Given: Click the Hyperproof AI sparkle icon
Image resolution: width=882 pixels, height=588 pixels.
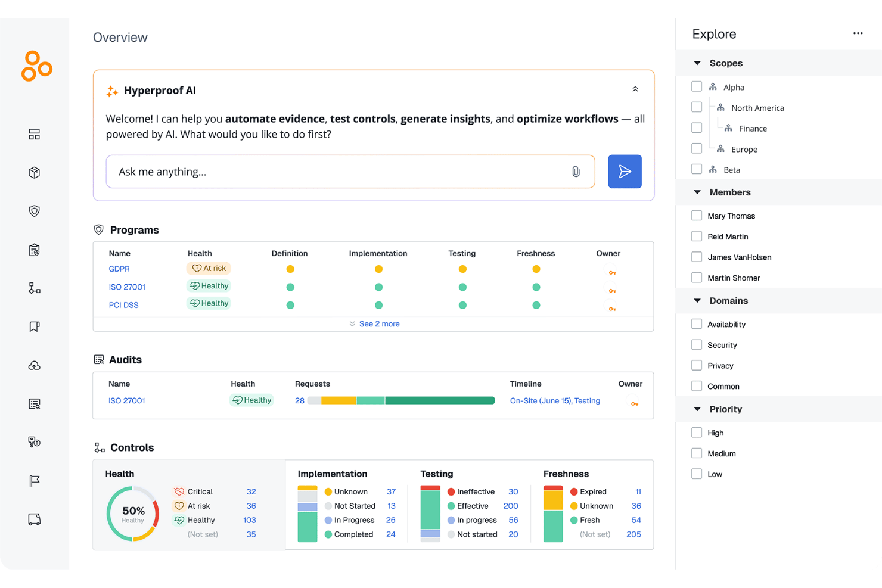Looking at the screenshot, I should coord(112,91).
